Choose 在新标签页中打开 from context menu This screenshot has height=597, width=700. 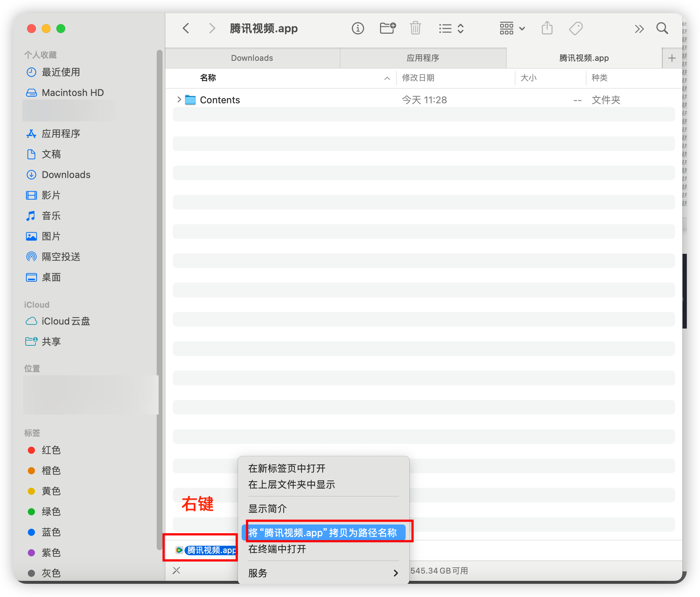pyautogui.click(x=324, y=468)
